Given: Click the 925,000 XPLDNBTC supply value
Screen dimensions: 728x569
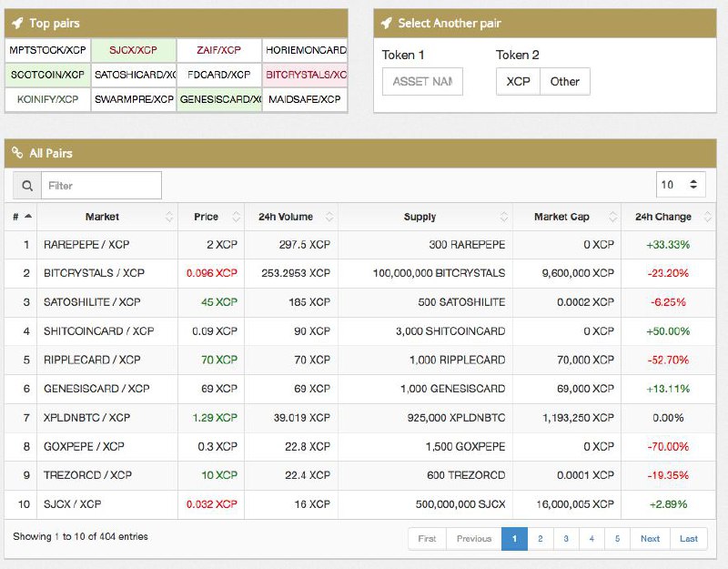Looking at the screenshot, I should 457,418.
